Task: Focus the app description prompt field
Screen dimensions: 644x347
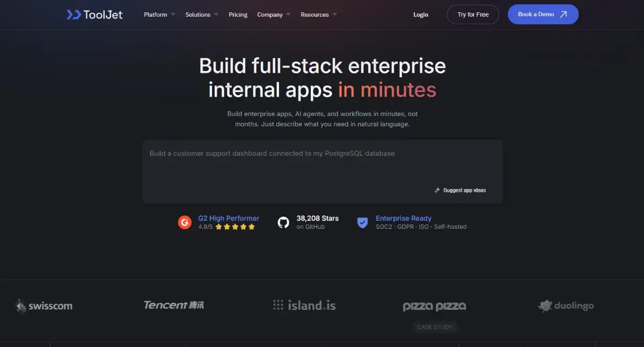Action: tap(323, 171)
